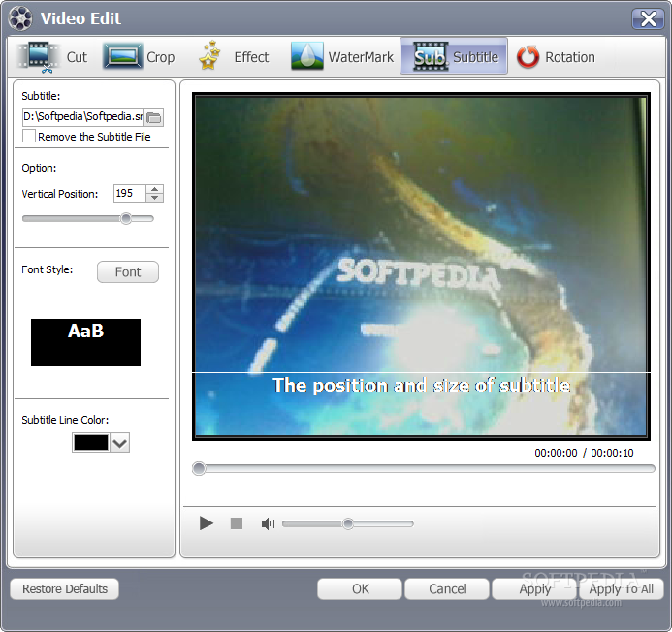Click the Cut filmstrip scissors icon
The height and width of the screenshot is (632, 672).
(38, 57)
